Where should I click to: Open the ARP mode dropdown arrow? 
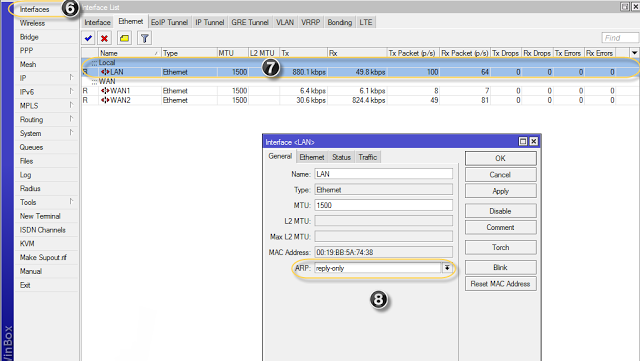[447, 268]
